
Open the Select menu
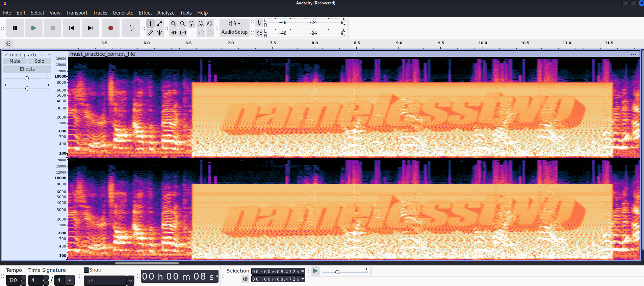37,13
